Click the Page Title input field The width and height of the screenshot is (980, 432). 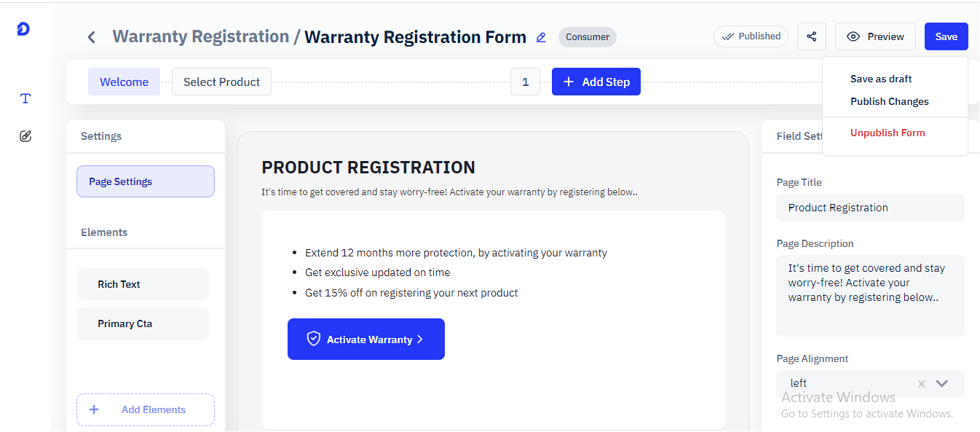(870, 208)
